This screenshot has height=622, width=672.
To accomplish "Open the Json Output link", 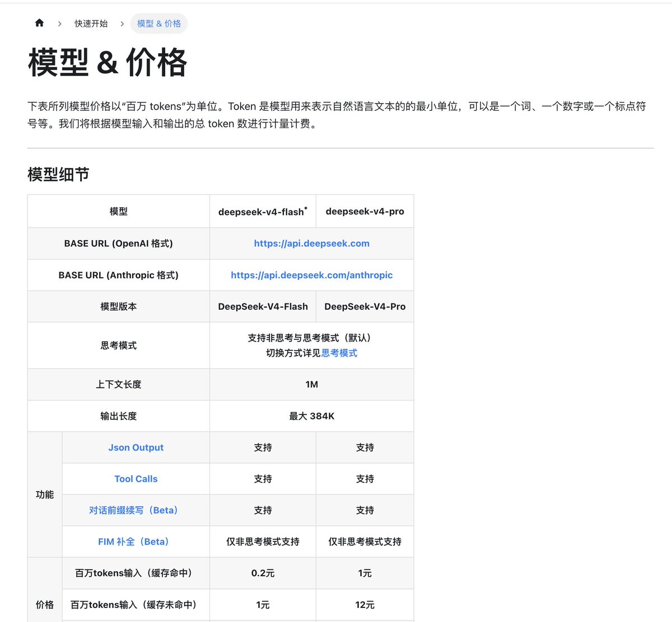I will pyautogui.click(x=136, y=447).
